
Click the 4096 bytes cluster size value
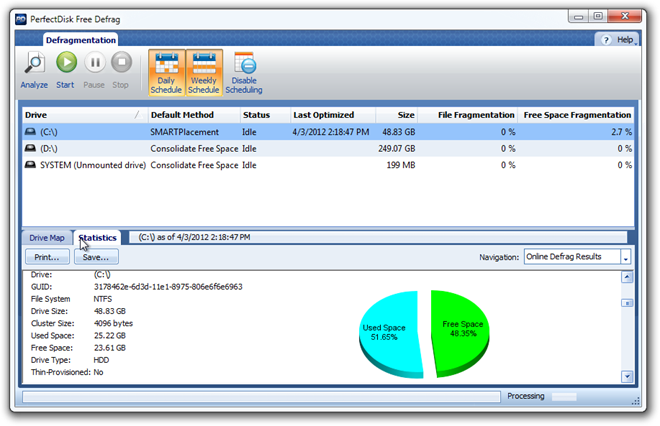(113, 323)
